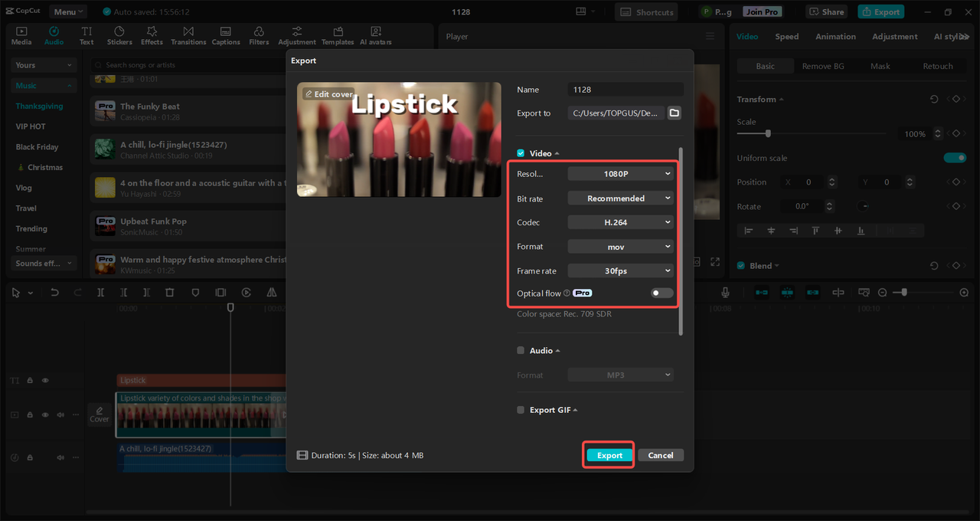Open the Frame rate 30fps dropdown
Image resolution: width=980 pixels, height=521 pixels.
(621, 270)
